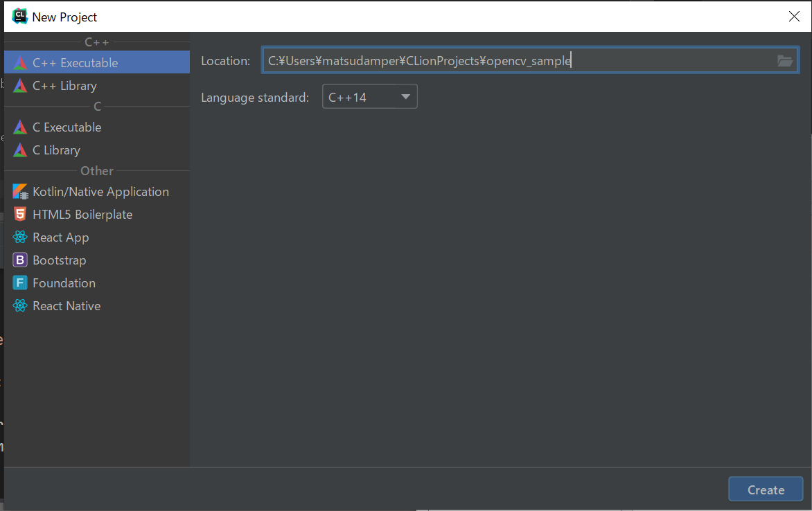Select Kotlin/Native Application template
The width and height of the screenshot is (812, 511).
[x=97, y=192]
